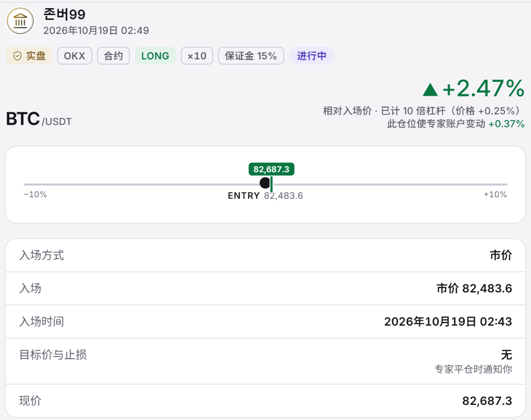
Task: Click the 目标价与止损 row label
Action: coord(53,355)
